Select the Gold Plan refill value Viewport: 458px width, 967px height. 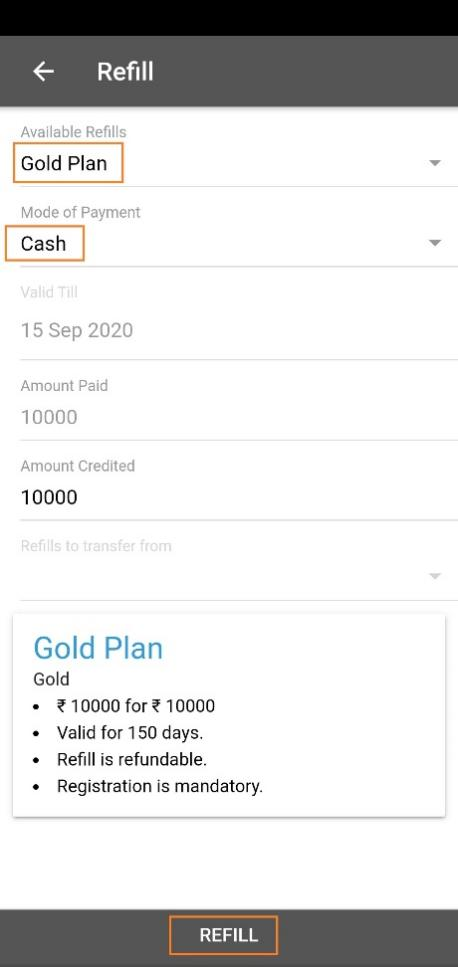coord(64,163)
